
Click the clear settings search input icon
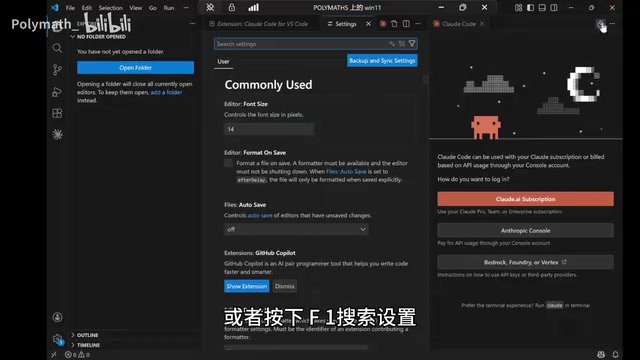tap(402, 44)
